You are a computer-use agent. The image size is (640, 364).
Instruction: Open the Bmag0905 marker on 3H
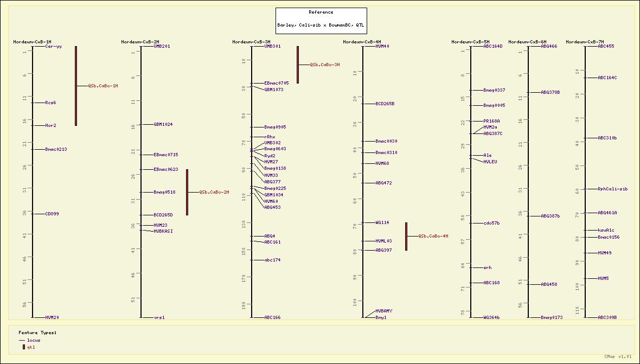[x=275, y=127]
